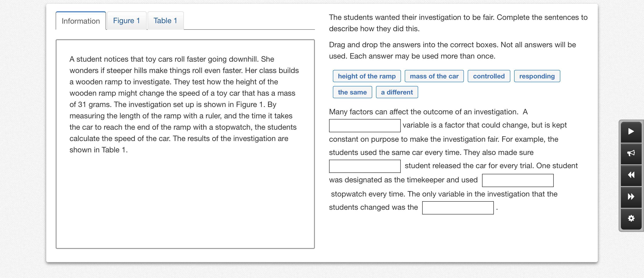Click the blank box before 'student released the car'
The height and width of the screenshot is (278, 644).
tap(364, 166)
